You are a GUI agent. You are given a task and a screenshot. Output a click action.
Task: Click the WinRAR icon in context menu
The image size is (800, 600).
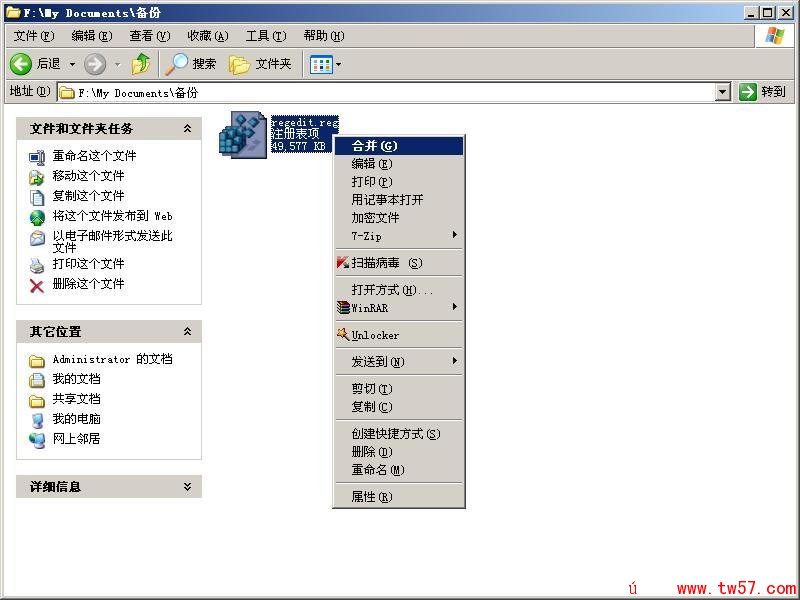pyautogui.click(x=343, y=309)
